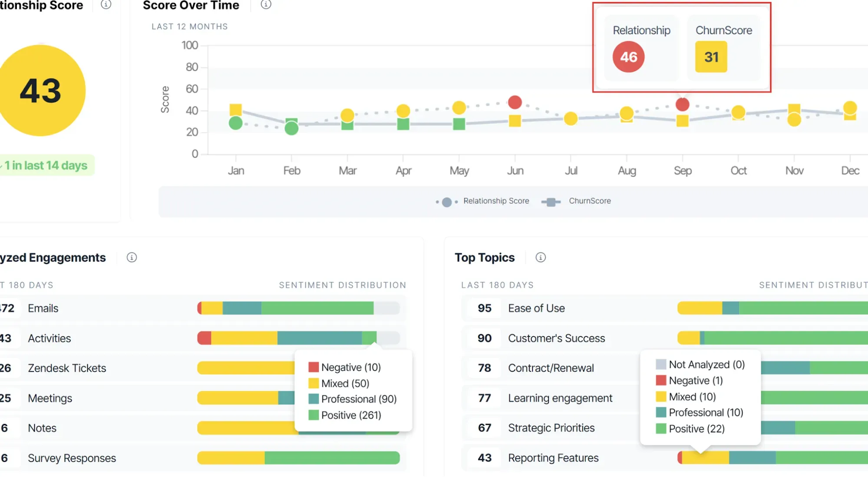Open the Emails engagement row

point(203,308)
